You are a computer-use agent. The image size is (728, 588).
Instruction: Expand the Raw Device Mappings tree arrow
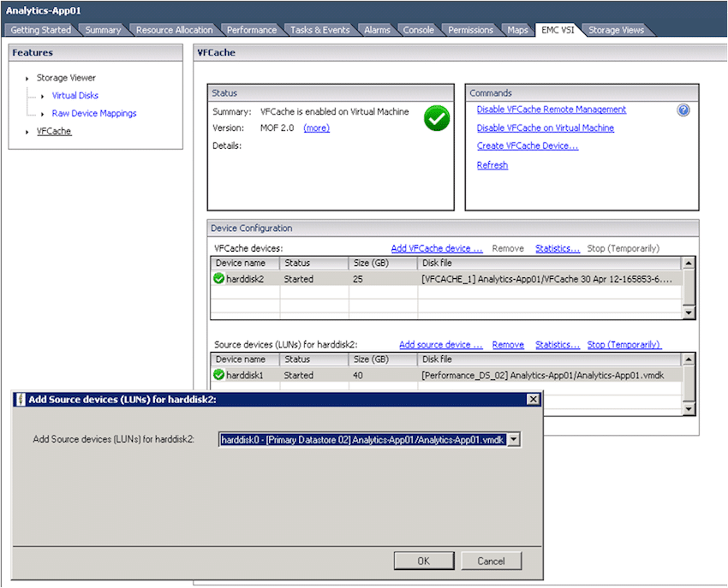[x=42, y=114]
